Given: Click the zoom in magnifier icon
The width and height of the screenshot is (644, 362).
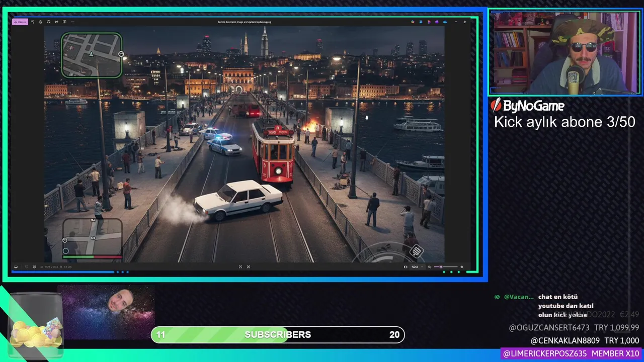Looking at the screenshot, I should coord(462,267).
